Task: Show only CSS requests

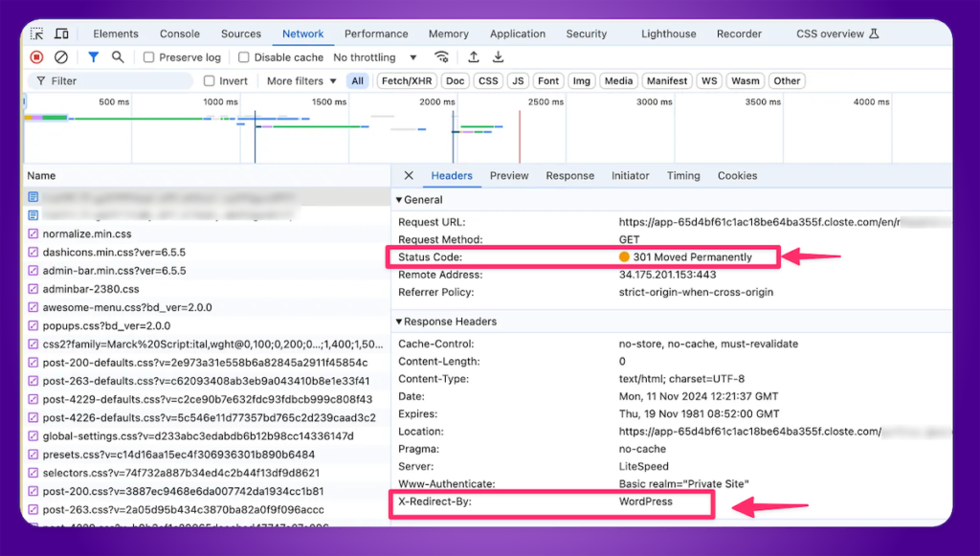Action: click(x=488, y=80)
